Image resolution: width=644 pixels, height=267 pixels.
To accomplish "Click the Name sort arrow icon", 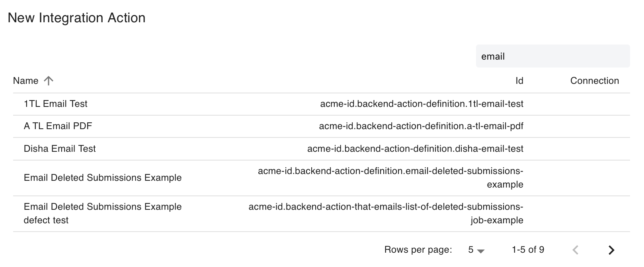I will pyautogui.click(x=49, y=81).
